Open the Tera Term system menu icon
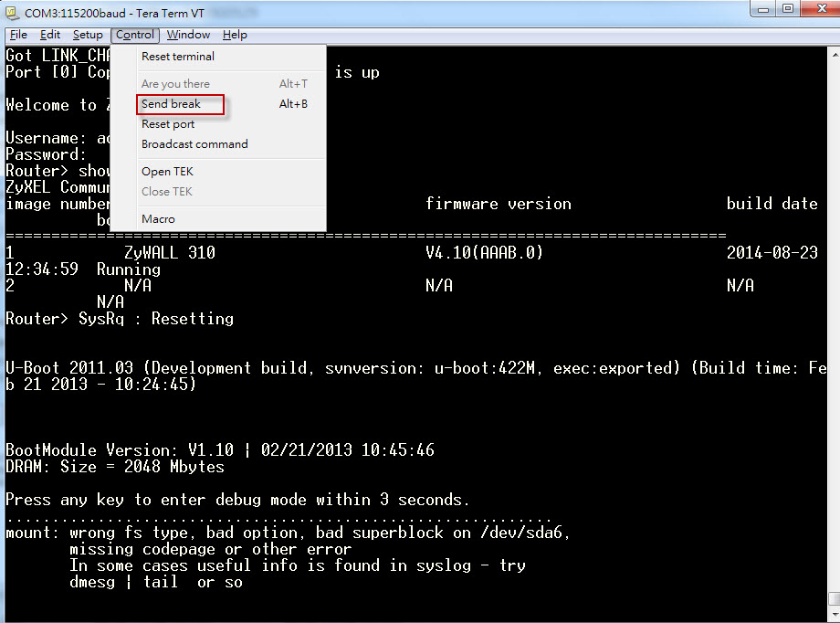Image resolution: width=840 pixels, height=623 pixels. (12, 13)
